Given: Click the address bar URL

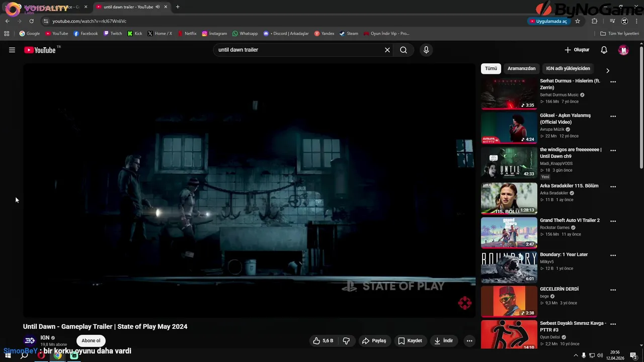Looking at the screenshot, I should click(x=89, y=21).
